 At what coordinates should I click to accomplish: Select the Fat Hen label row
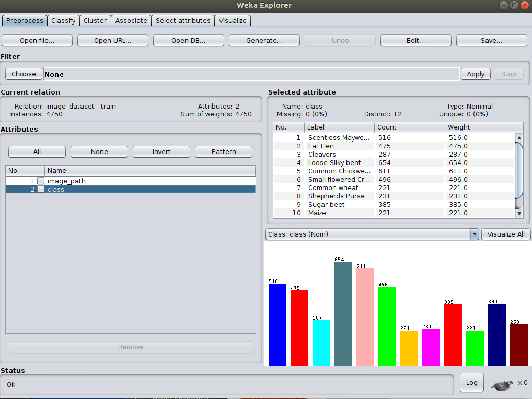[394, 146]
